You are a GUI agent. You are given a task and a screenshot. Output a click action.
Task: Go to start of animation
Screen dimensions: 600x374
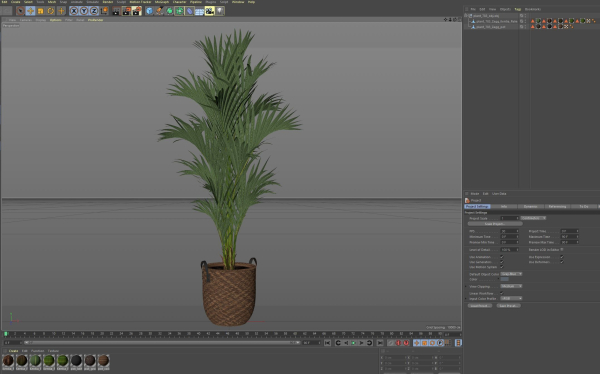click(328, 343)
